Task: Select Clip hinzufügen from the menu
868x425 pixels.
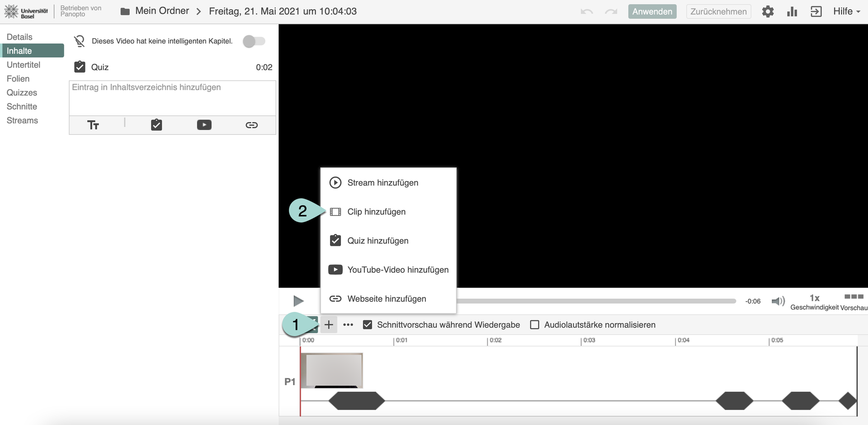Action: [x=376, y=212]
